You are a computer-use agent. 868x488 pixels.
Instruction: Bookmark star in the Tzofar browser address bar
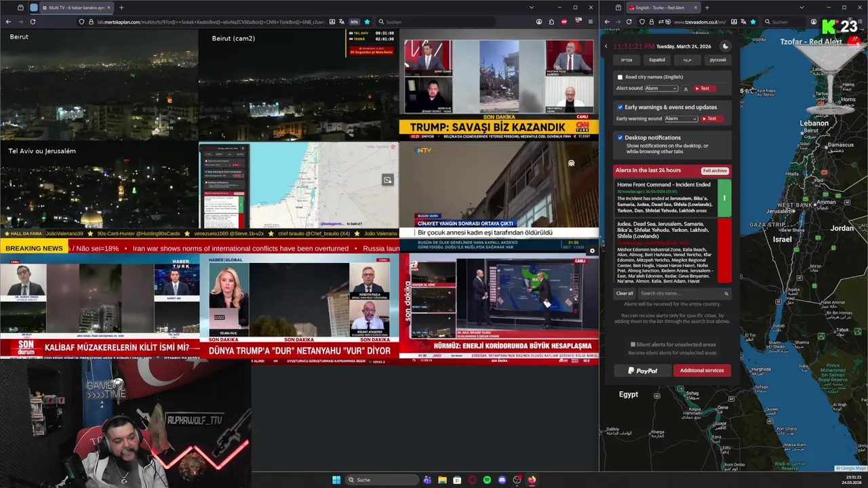click(x=753, y=22)
